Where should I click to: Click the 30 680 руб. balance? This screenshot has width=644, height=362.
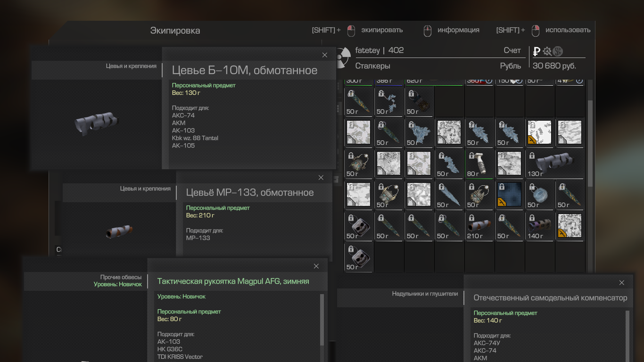554,66
